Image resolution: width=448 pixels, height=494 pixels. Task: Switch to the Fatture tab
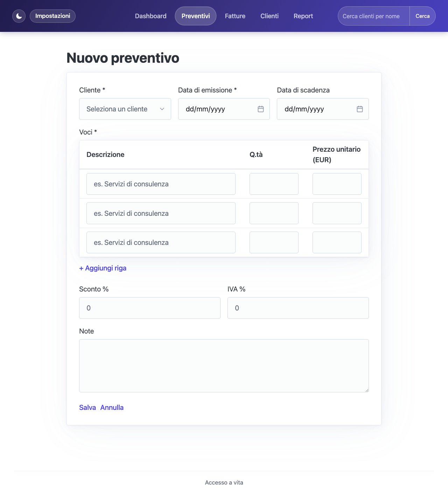tap(235, 16)
